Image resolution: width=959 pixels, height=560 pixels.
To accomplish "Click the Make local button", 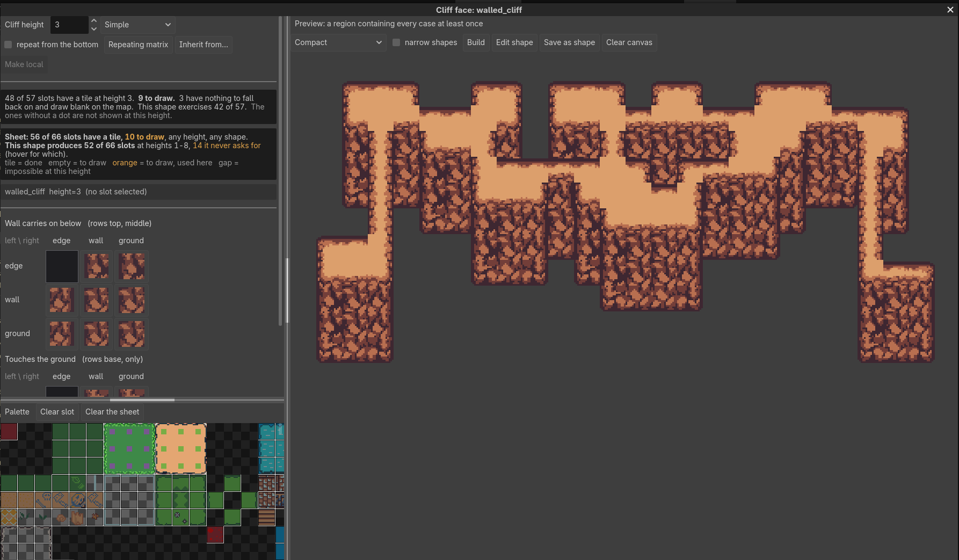I will 24,64.
